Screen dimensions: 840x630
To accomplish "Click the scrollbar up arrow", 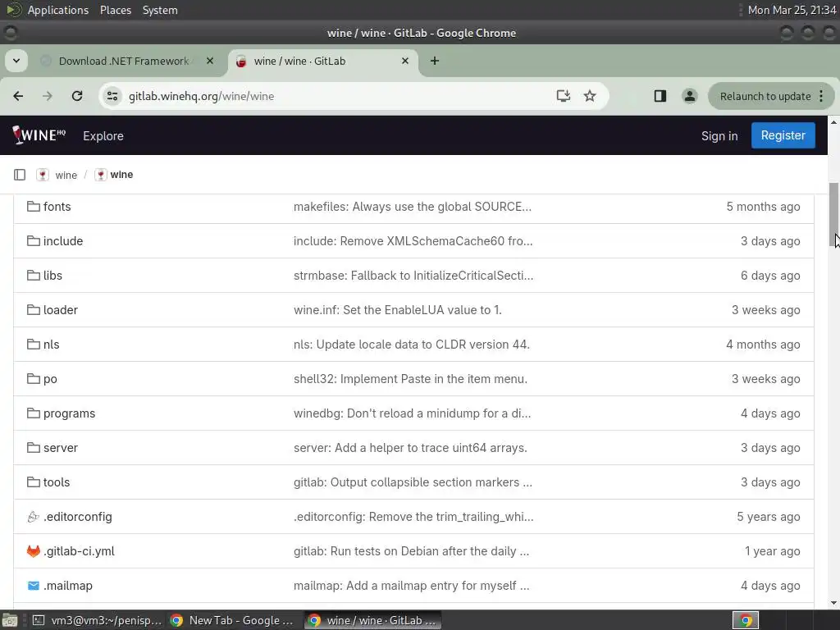I will click(x=833, y=122).
